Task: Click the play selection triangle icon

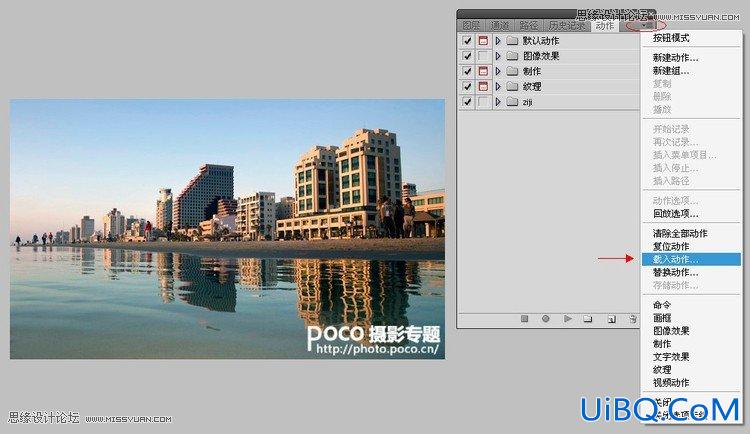Action: [568, 319]
